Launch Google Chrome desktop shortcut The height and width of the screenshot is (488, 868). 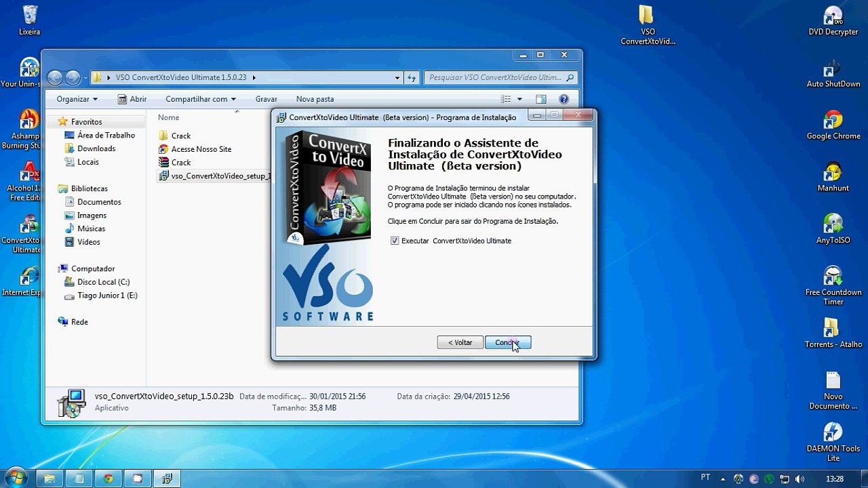coord(833,125)
